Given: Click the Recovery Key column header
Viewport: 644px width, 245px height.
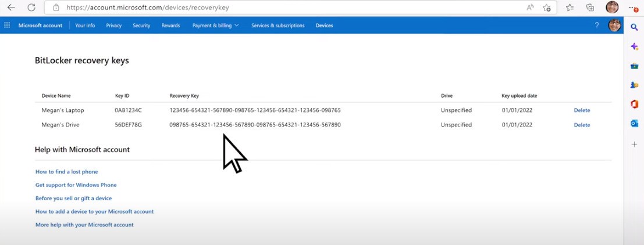Looking at the screenshot, I should coord(184,96).
